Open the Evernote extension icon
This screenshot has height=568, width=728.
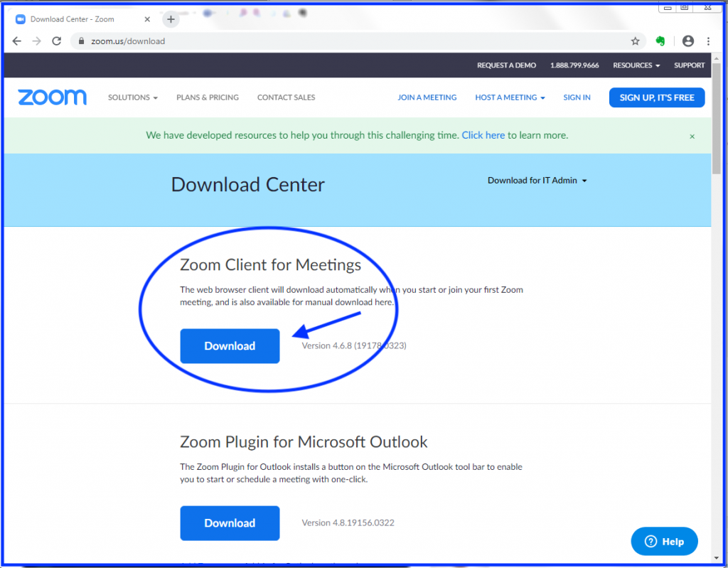tap(660, 41)
